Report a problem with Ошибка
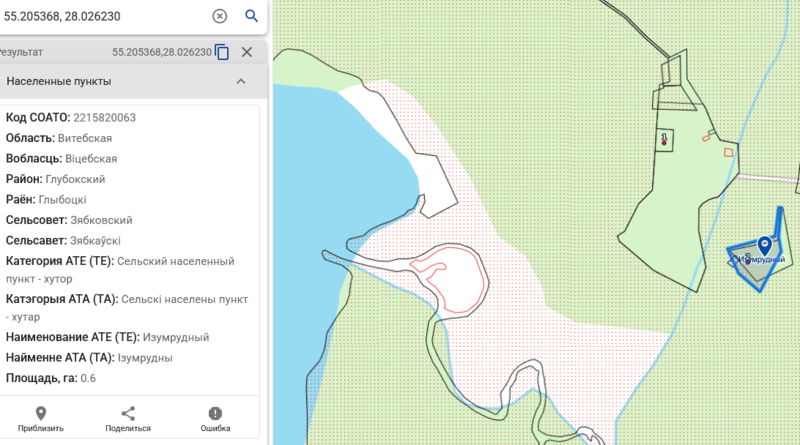 tap(214, 419)
